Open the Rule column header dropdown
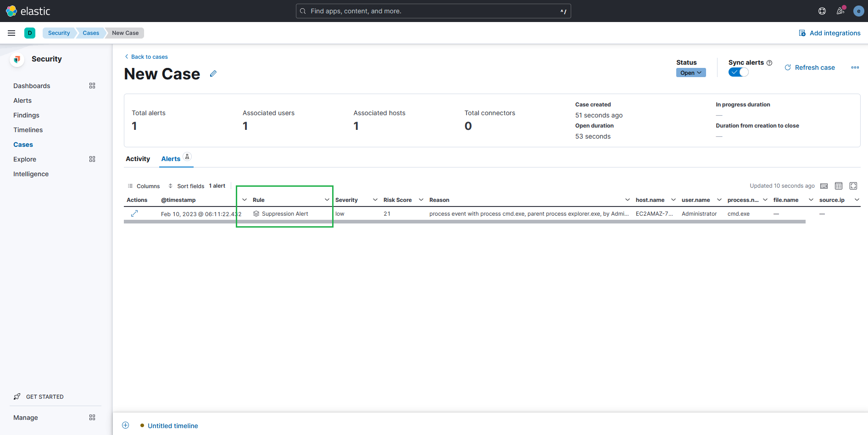 pos(327,199)
